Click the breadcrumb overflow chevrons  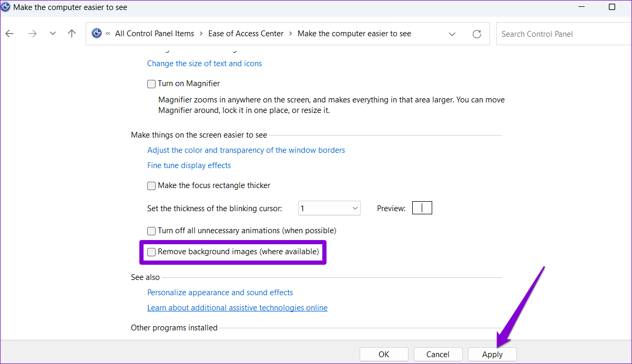point(108,34)
